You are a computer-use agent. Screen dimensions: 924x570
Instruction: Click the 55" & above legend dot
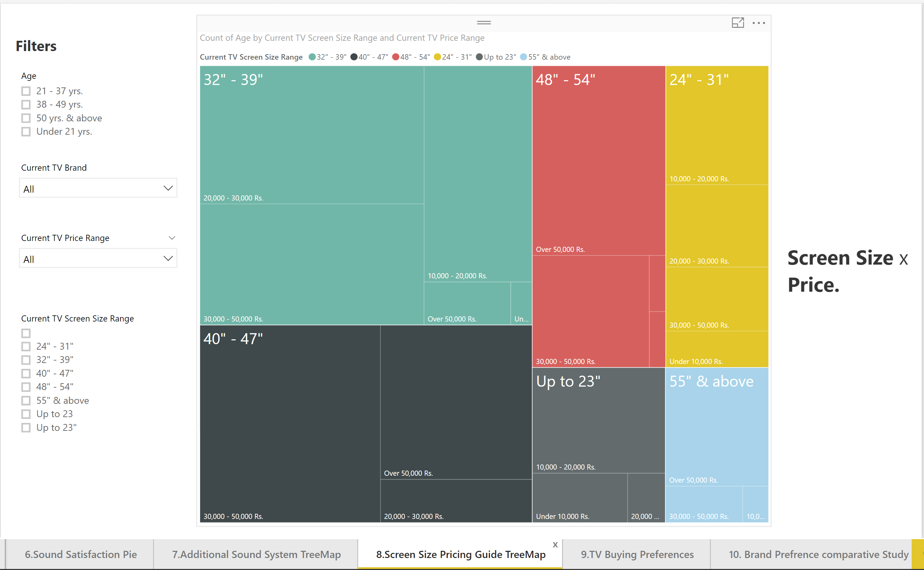coord(523,57)
